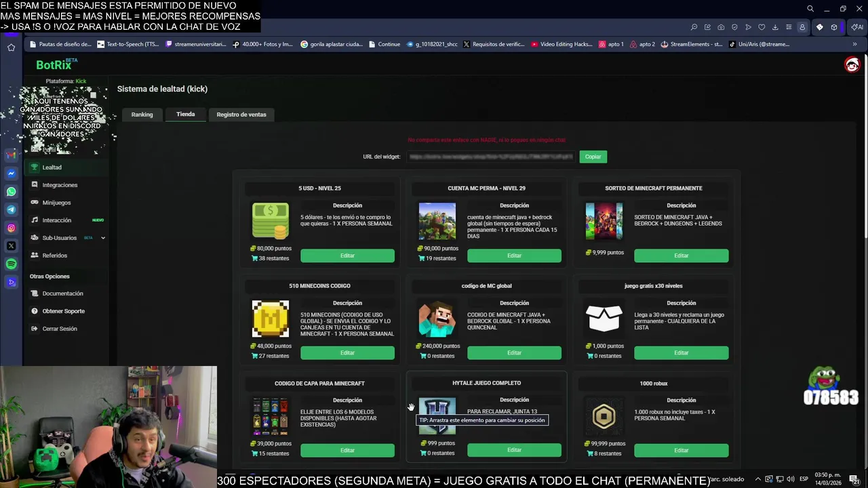Edit the SORTEO DE MINECRAFT PERMANENTE item
Screen dimensions: 868x488
[681, 256]
